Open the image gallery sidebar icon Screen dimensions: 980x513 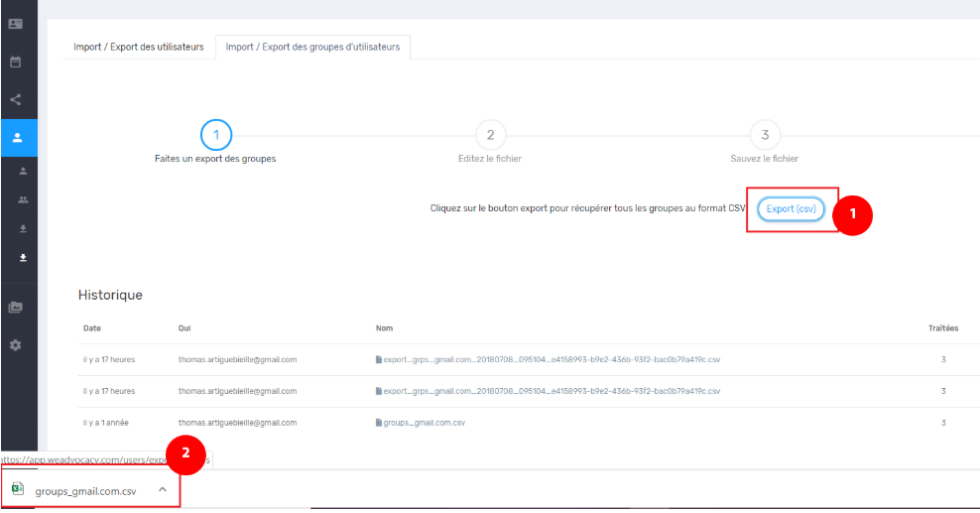[x=16, y=308]
